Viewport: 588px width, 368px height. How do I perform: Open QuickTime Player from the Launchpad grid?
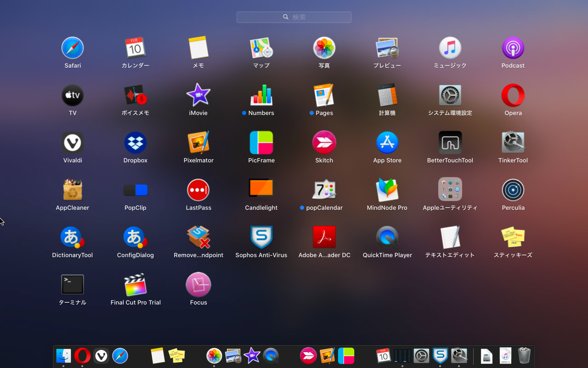click(387, 237)
